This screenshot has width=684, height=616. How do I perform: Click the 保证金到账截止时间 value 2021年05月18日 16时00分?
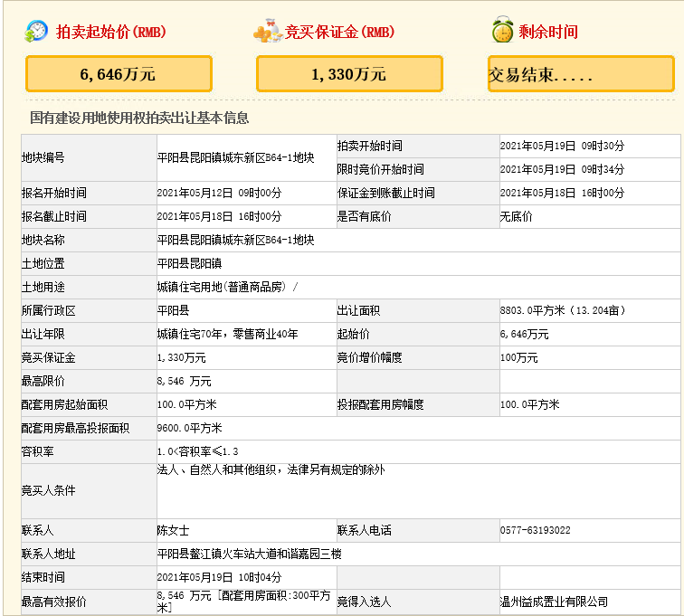562,193
